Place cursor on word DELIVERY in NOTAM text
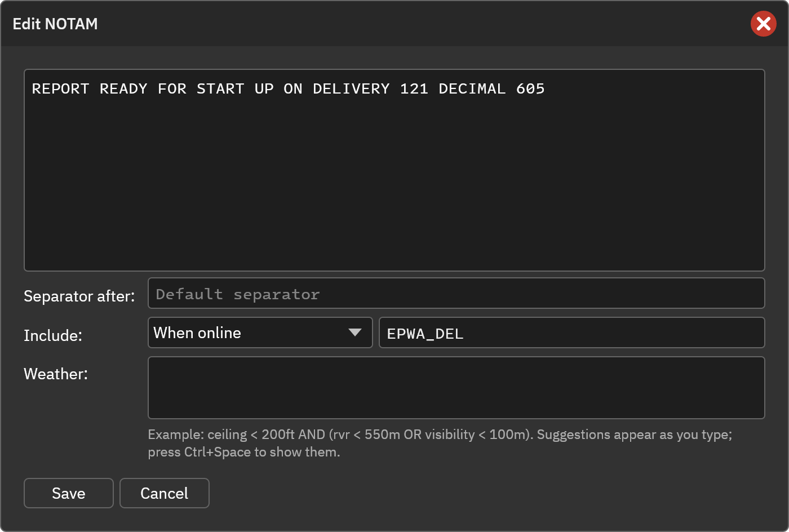 pos(351,89)
